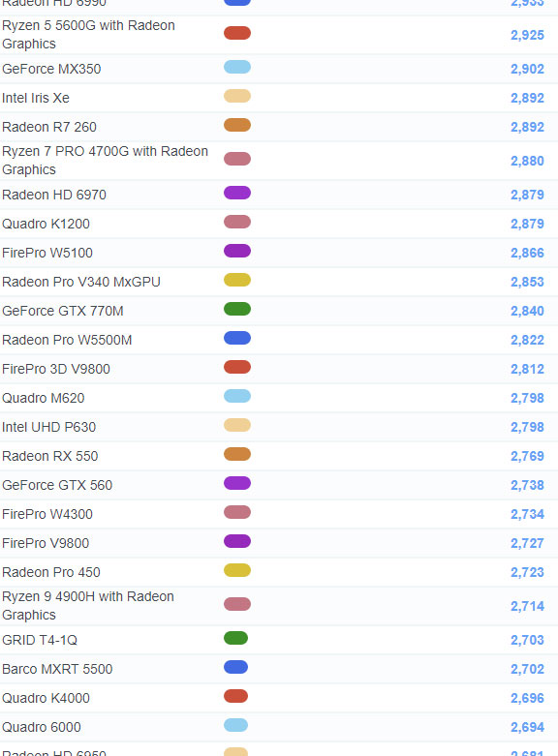Click the Radeon RX 550 name

click(49, 456)
